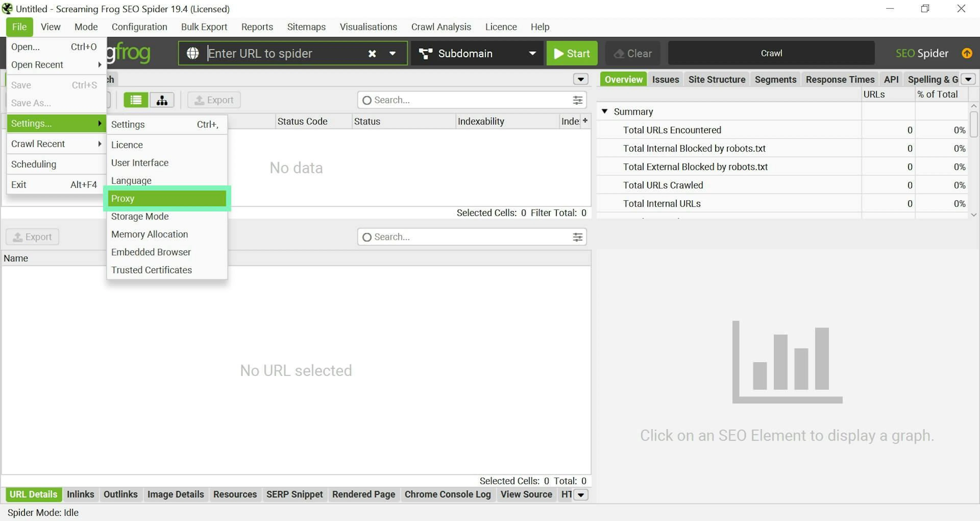Click the Status Code column header

pyautogui.click(x=313, y=121)
